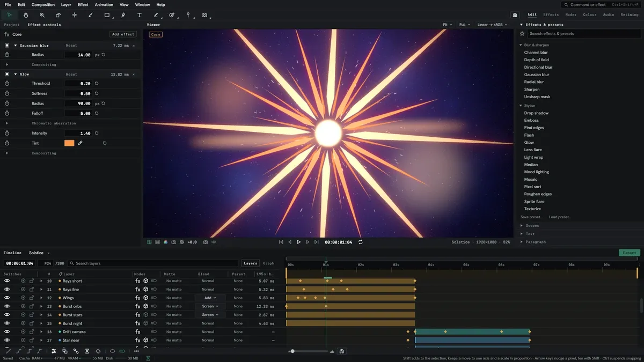Switch timeline to Graph view
644x362 pixels.
269,263
